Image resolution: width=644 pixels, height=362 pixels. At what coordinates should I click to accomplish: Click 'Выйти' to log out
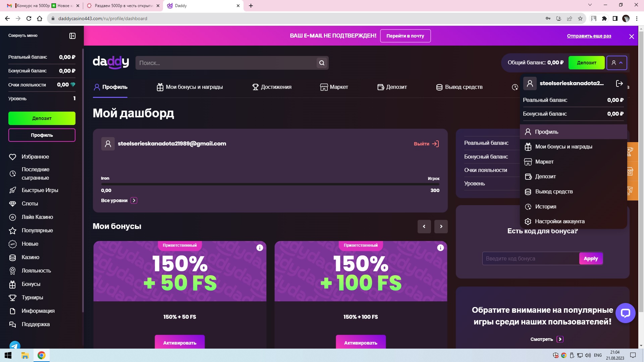click(x=426, y=144)
